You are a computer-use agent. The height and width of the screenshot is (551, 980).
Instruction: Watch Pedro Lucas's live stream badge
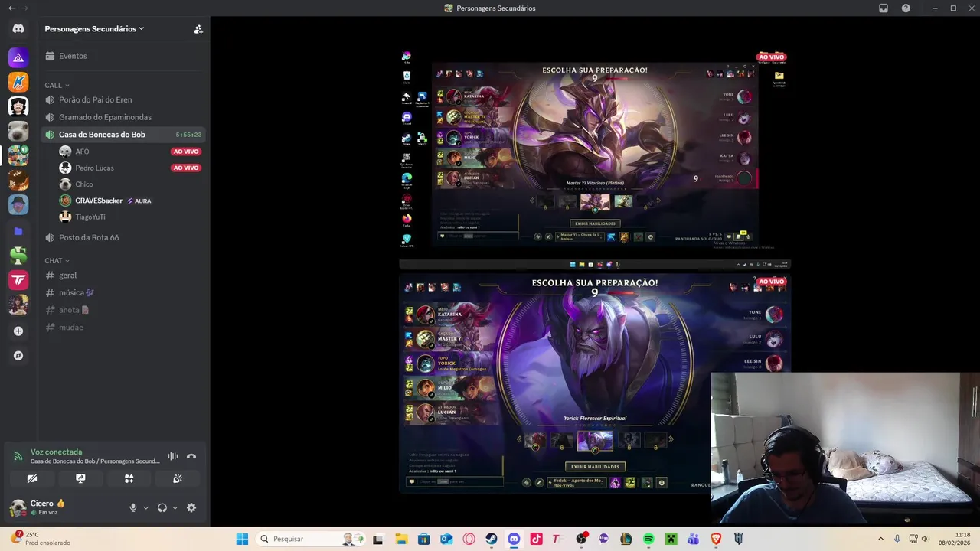click(x=186, y=168)
